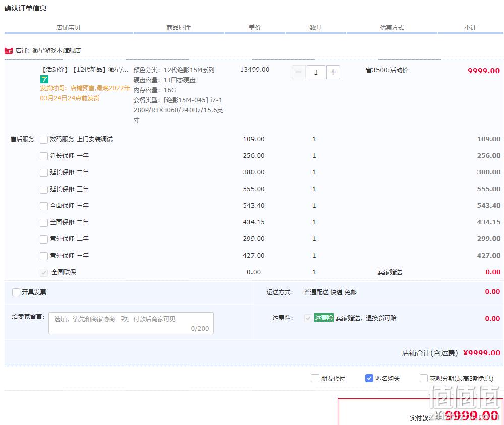Viewport: 504px width, 425px height.
Task: Click the 店铺合计 ¥9999.00 total
Action: 451,353
